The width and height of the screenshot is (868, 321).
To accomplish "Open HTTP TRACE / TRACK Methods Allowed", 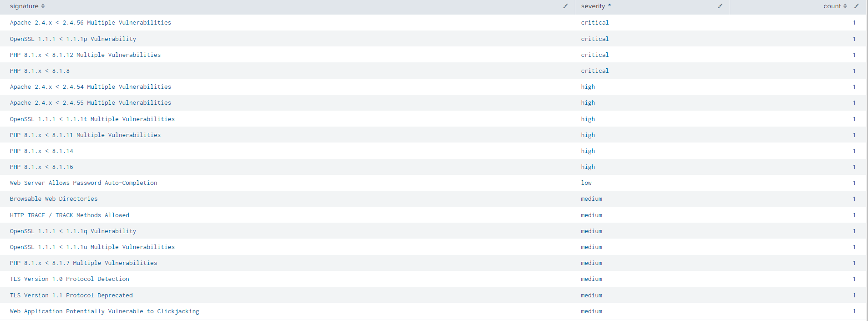I will [x=70, y=215].
